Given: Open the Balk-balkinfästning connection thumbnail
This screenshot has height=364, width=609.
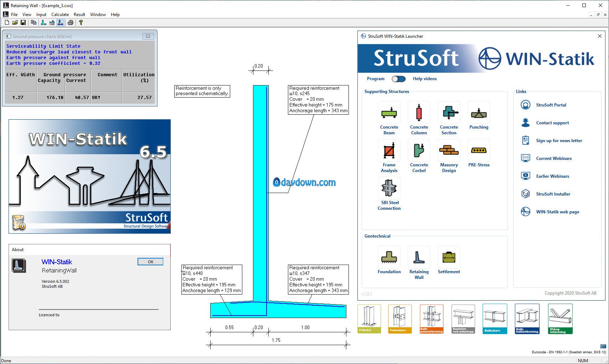Looking at the screenshot, I should click(527, 319).
